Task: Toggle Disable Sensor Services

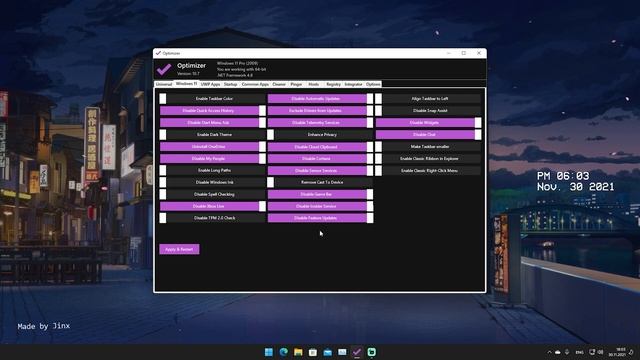Action: [x=320, y=170]
